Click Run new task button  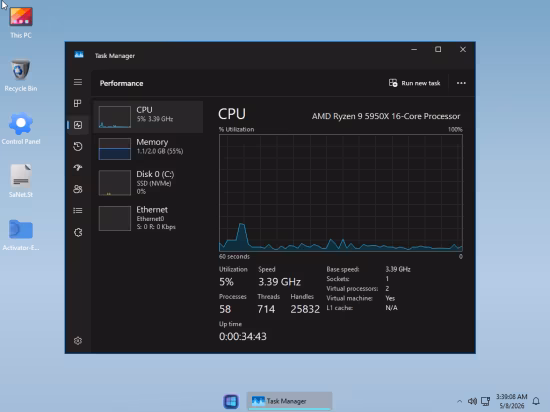(x=414, y=83)
